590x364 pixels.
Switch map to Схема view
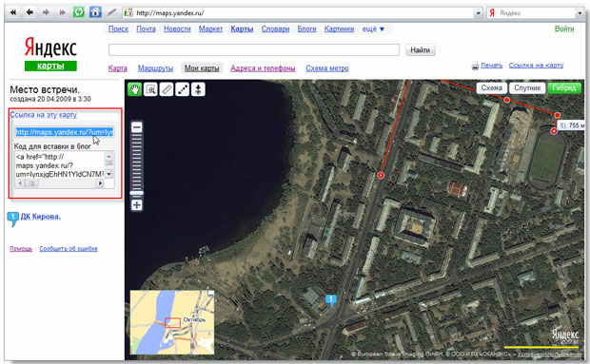point(491,87)
